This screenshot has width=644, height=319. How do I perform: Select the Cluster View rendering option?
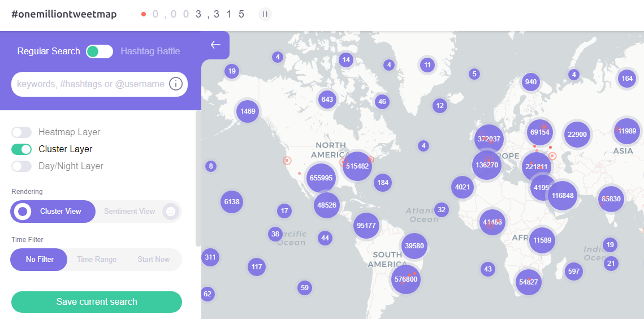(x=53, y=212)
